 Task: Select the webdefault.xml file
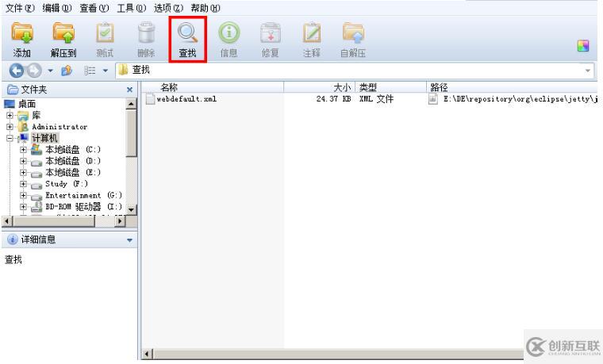coord(186,99)
